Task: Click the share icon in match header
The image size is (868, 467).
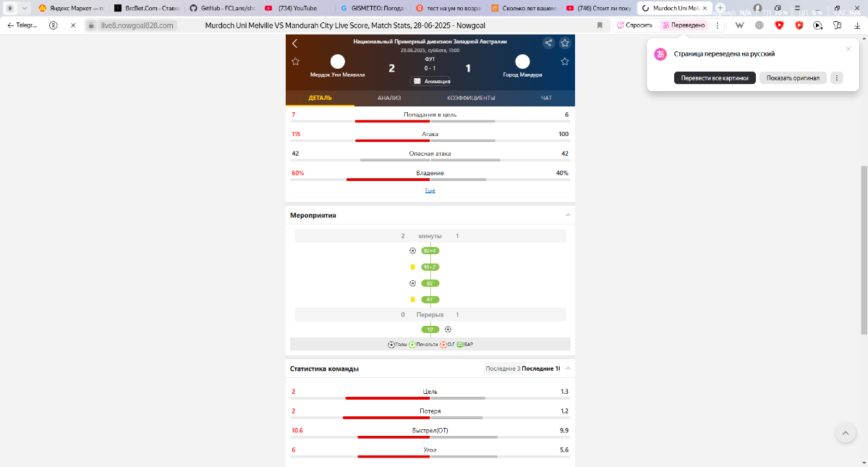Action: [x=548, y=43]
